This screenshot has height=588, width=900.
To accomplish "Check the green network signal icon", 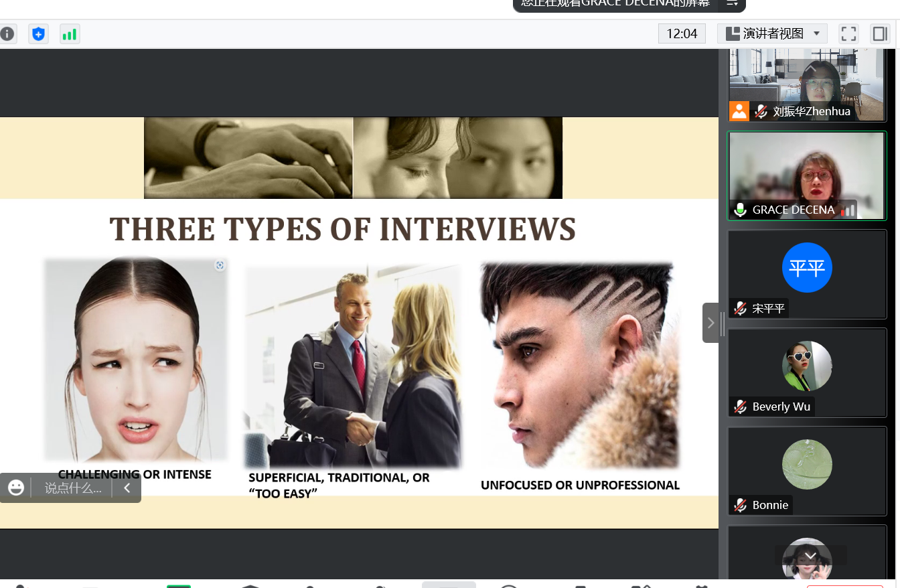I will tap(70, 34).
